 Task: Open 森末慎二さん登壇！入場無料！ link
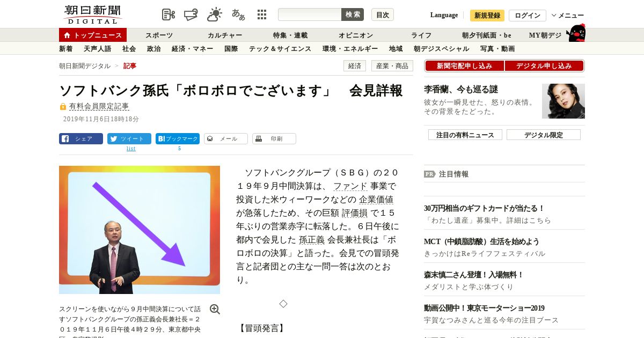coord(473,275)
